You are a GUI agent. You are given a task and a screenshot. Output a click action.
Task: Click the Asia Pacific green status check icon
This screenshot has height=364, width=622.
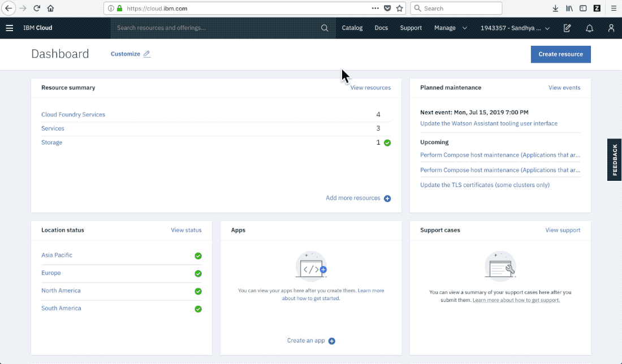(x=198, y=256)
